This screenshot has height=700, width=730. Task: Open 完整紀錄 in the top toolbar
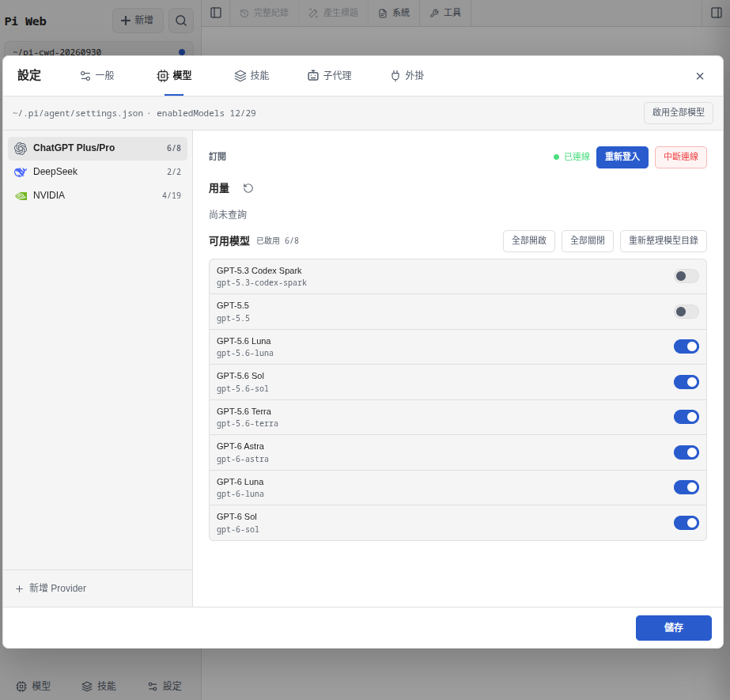(264, 13)
